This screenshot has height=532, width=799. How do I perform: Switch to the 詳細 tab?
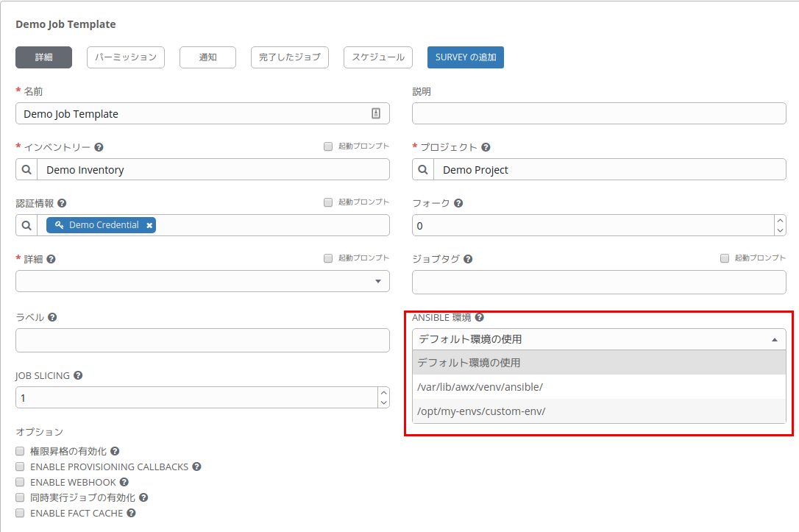(44, 57)
